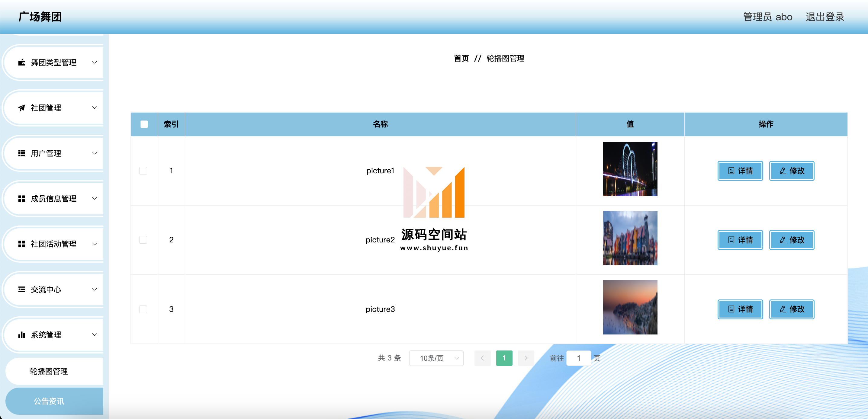Open the 舞团类型管理 menu label
The width and height of the screenshot is (868, 419).
(53, 62)
